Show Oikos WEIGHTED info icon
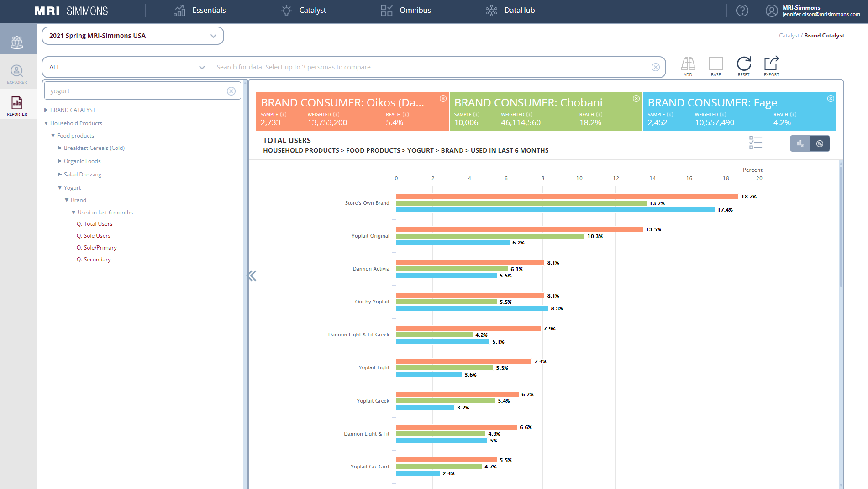Screen dimensions: 868x489 [x=336, y=115]
